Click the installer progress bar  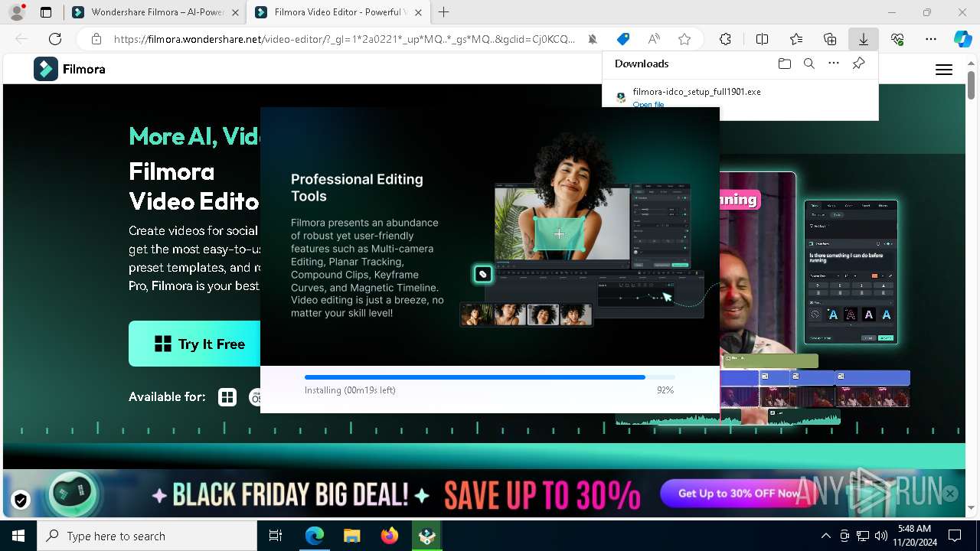(x=490, y=377)
